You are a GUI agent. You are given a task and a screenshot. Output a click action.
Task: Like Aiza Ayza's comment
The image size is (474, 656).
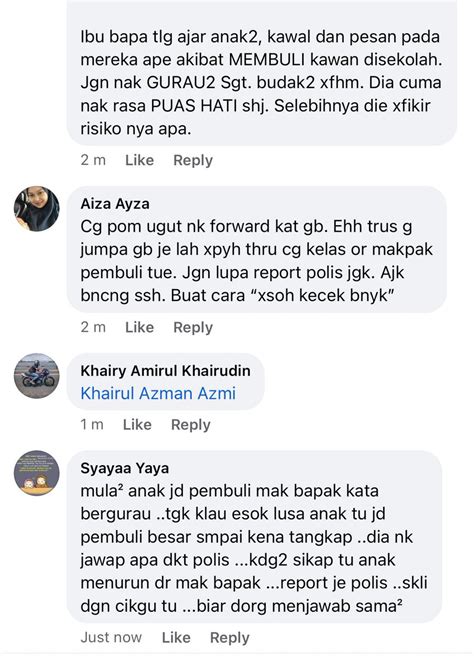(139, 327)
